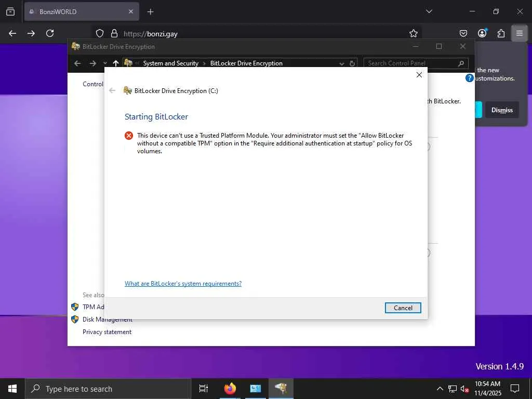Viewport: 532px width, 399px height.
Task: Open Firefox hamburger application menu
Action: pos(520,33)
